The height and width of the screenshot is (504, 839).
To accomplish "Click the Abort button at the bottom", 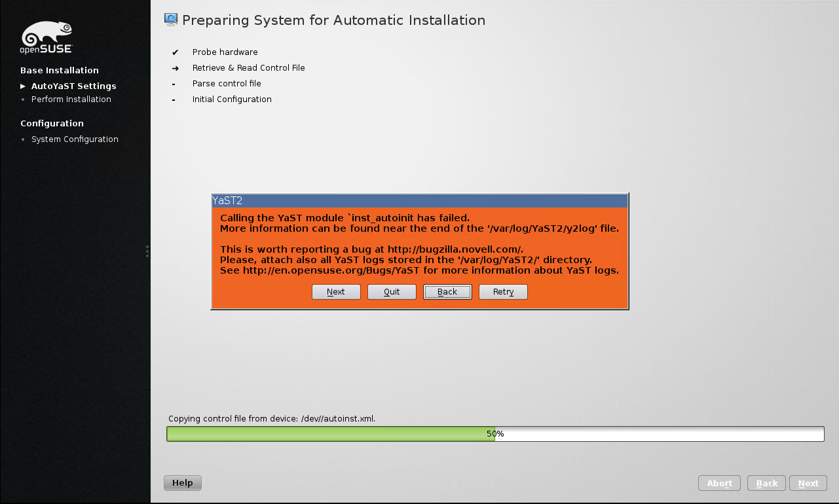I will pos(719,484).
